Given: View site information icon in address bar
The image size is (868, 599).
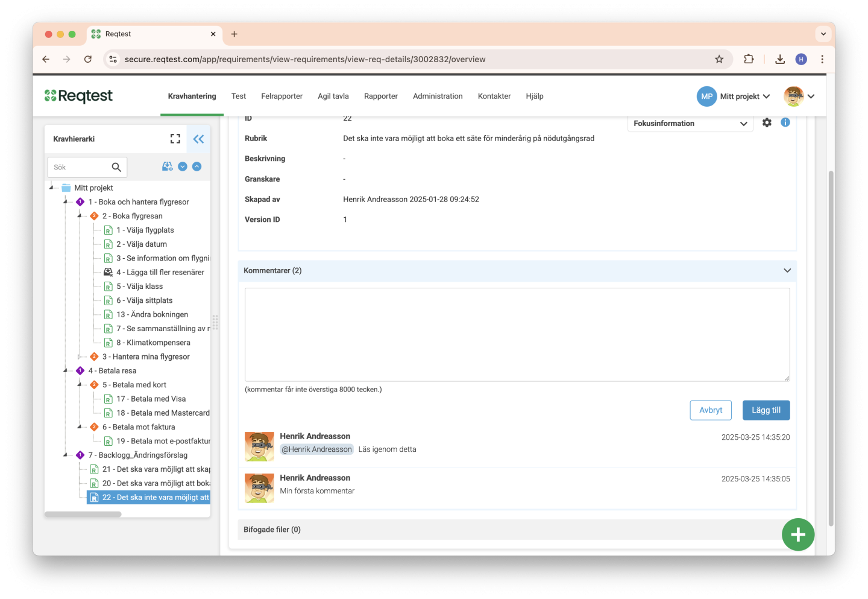Looking at the screenshot, I should (x=113, y=59).
